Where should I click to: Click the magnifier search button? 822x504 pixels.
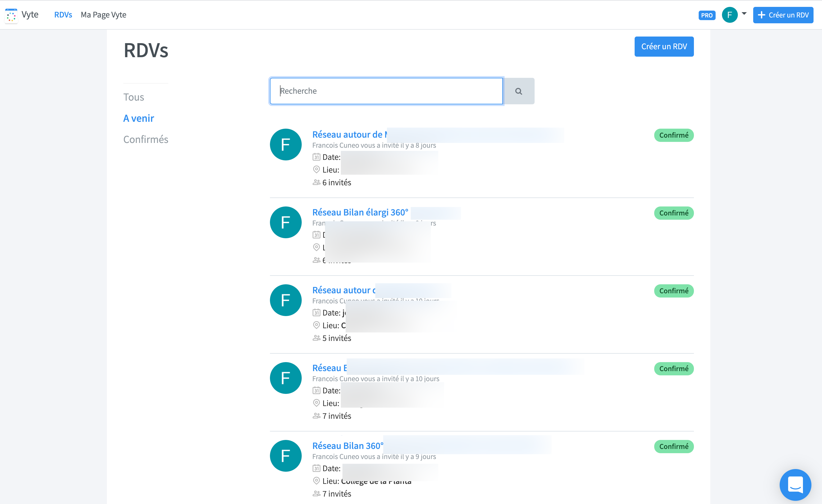(x=518, y=91)
